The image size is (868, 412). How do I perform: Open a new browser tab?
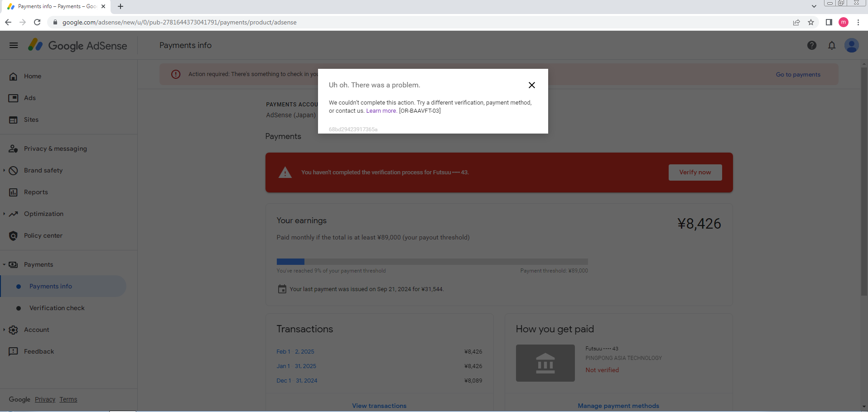click(121, 6)
